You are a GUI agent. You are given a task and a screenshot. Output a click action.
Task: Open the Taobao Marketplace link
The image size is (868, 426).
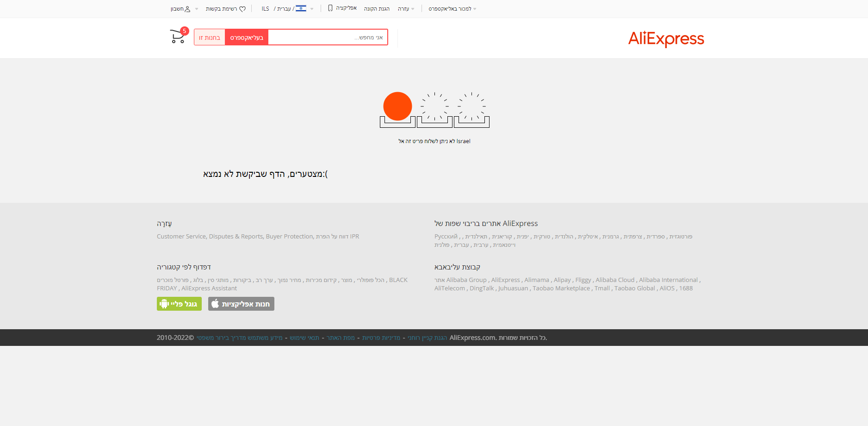[x=561, y=288]
